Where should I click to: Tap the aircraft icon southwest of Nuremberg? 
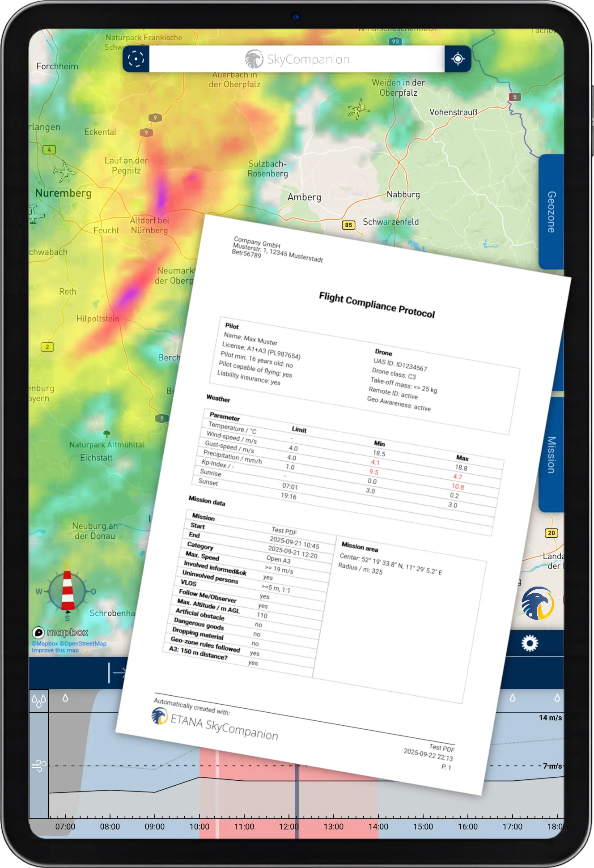coord(36,214)
